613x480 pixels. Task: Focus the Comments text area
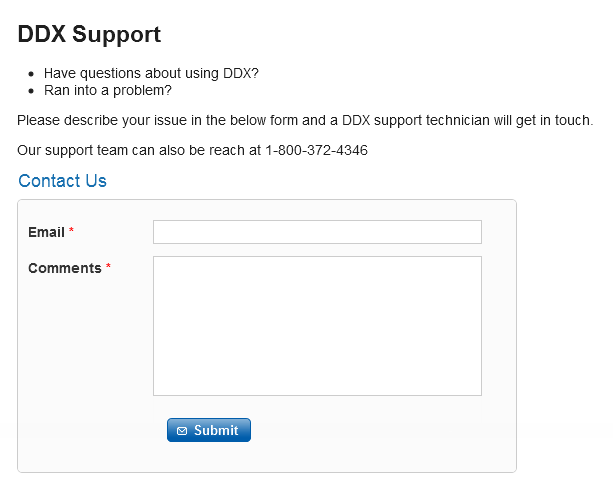tap(317, 325)
